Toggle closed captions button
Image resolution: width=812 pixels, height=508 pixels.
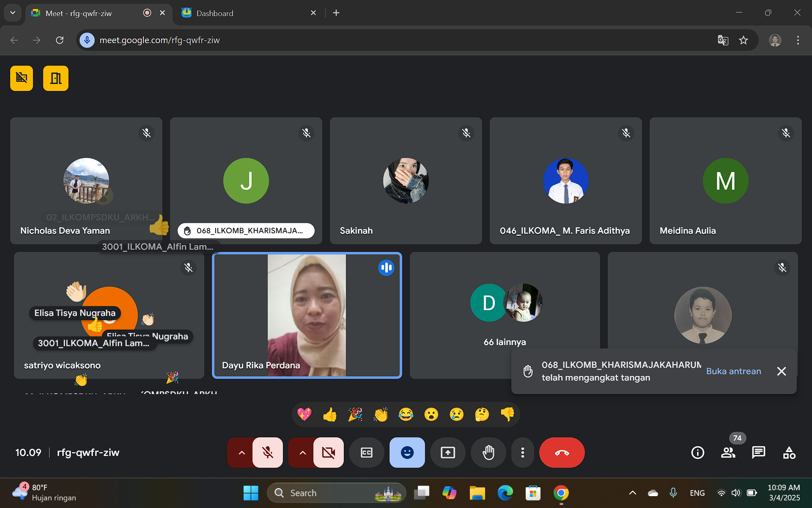click(367, 453)
